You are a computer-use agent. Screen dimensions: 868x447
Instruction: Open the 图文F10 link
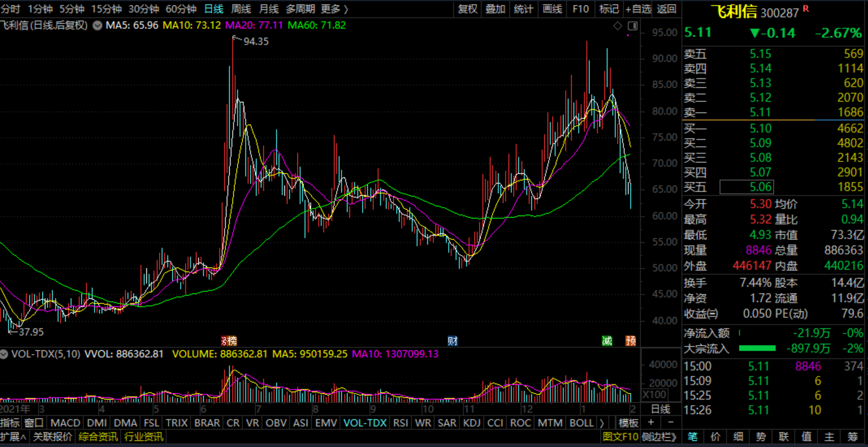point(620,437)
